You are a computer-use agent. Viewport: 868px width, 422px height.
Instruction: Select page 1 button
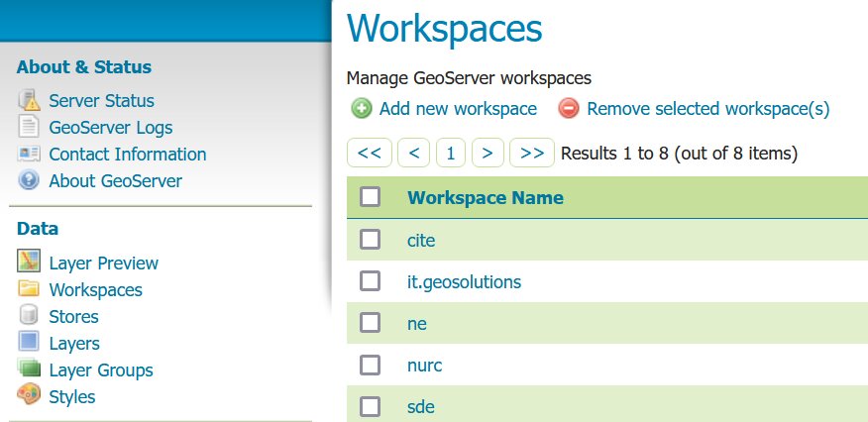[451, 153]
